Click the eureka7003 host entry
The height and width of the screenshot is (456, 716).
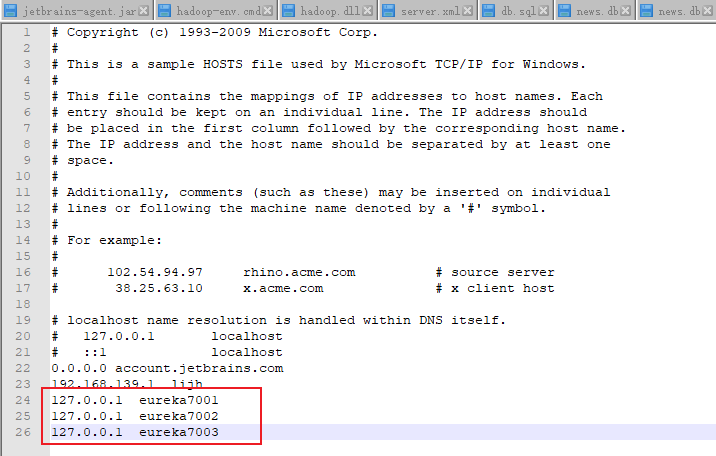tap(135, 432)
